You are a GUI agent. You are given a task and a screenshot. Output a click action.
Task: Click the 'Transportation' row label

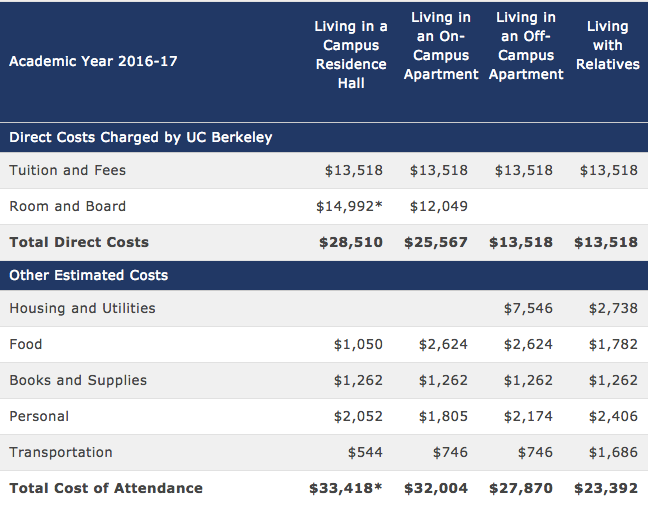coord(61,452)
